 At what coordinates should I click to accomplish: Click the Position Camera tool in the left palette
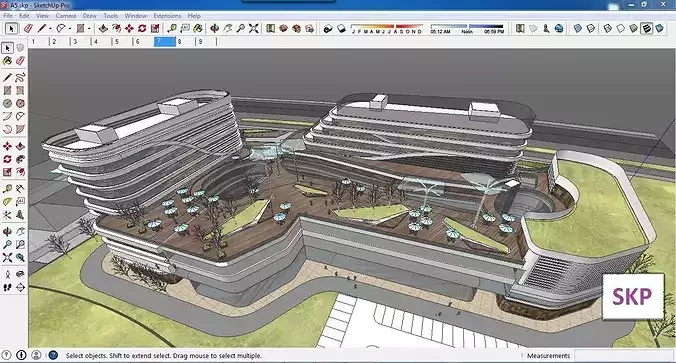7,274
